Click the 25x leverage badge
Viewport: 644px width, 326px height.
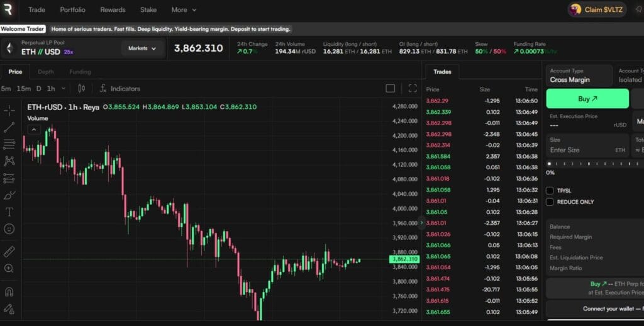[69, 52]
